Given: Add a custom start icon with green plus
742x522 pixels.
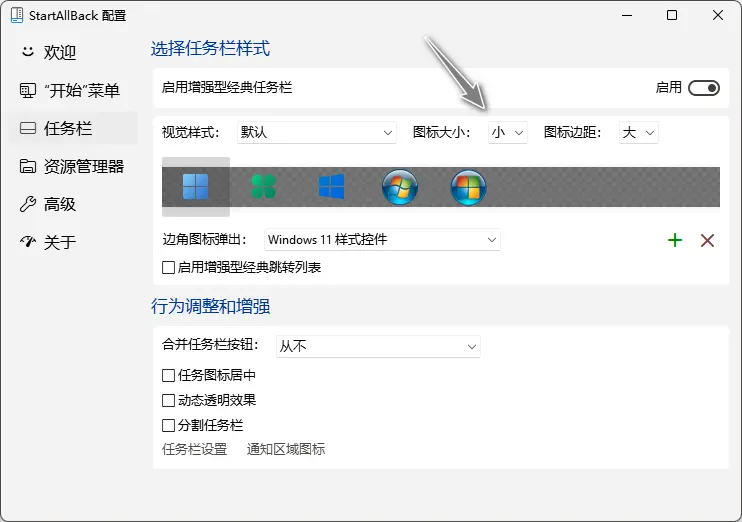Looking at the screenshot, I should [x=675, y=240].
